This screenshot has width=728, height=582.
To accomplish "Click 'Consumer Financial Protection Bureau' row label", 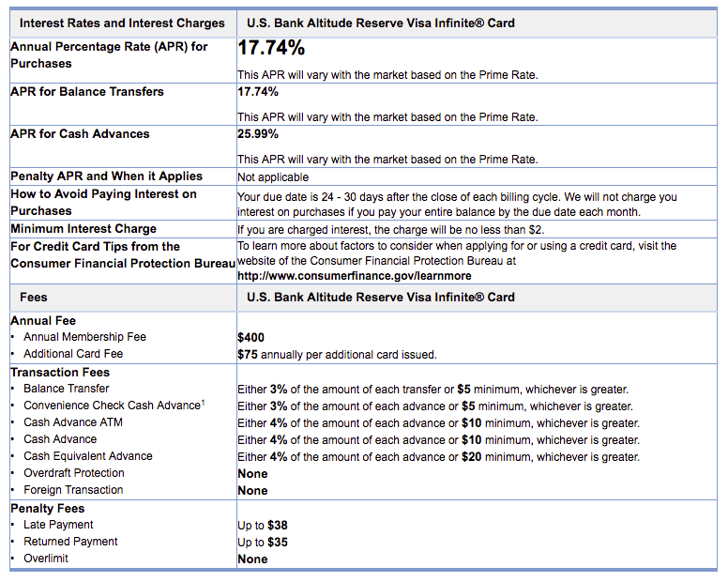I will pyautogui.click(x=123, y=255).
